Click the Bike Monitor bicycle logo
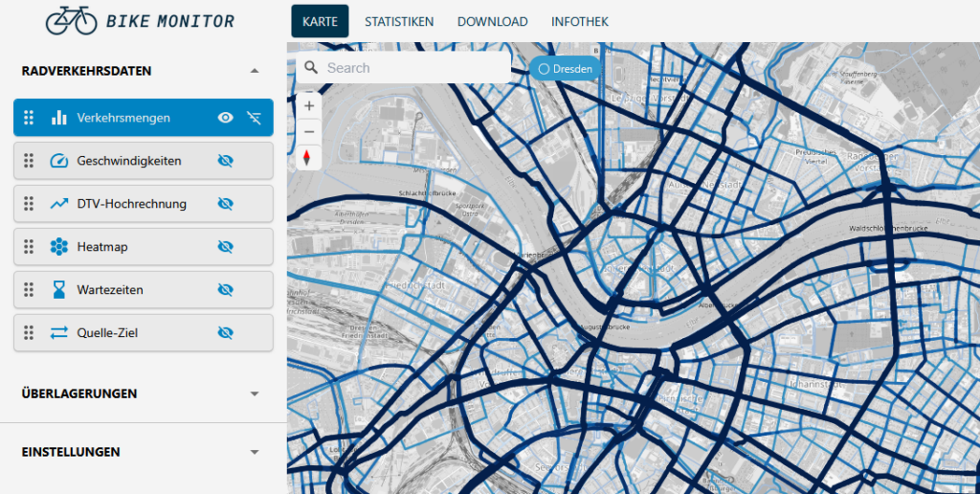 (71, 20)
